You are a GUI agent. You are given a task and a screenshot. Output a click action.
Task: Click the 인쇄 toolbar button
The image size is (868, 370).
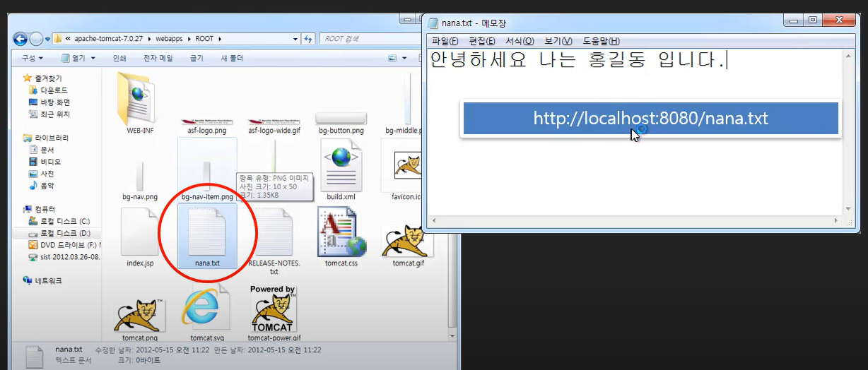(x=119, y=58)
